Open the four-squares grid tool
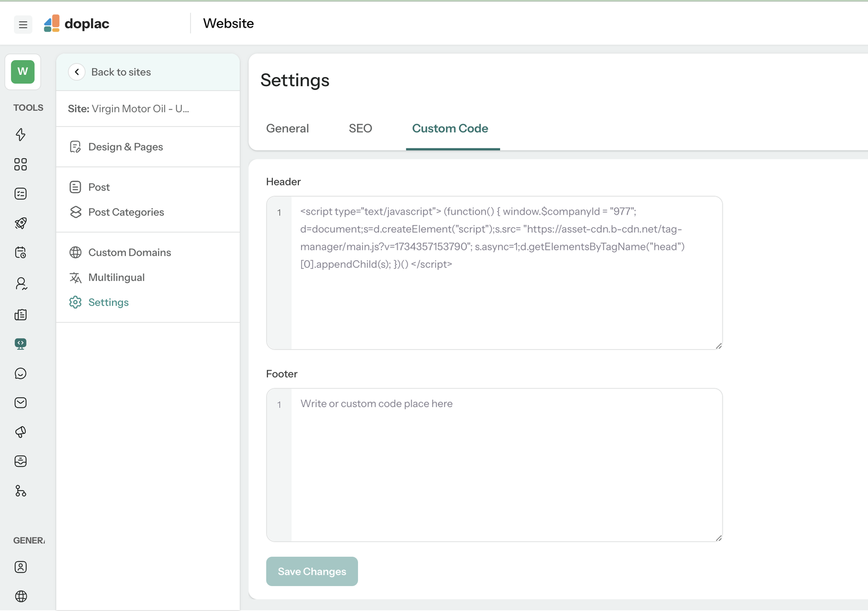Viewport: 868px width, 611px height. [x=21, y=164]
